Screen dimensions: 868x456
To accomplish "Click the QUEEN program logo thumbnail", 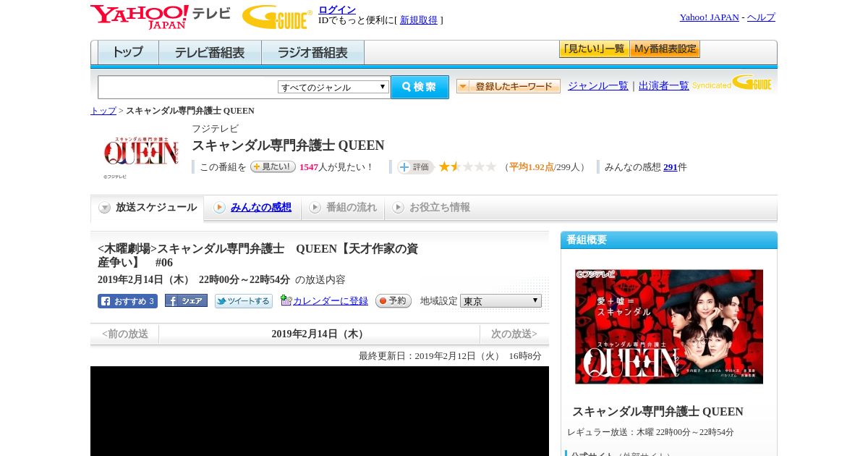I will [141, 152].
